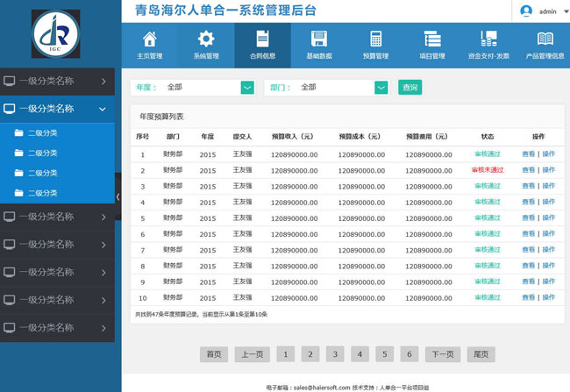The width and height of the screenshot is (570, 392).
Task: Open the 资金支付-发票 coins icon
Action: tap(488, 39)
